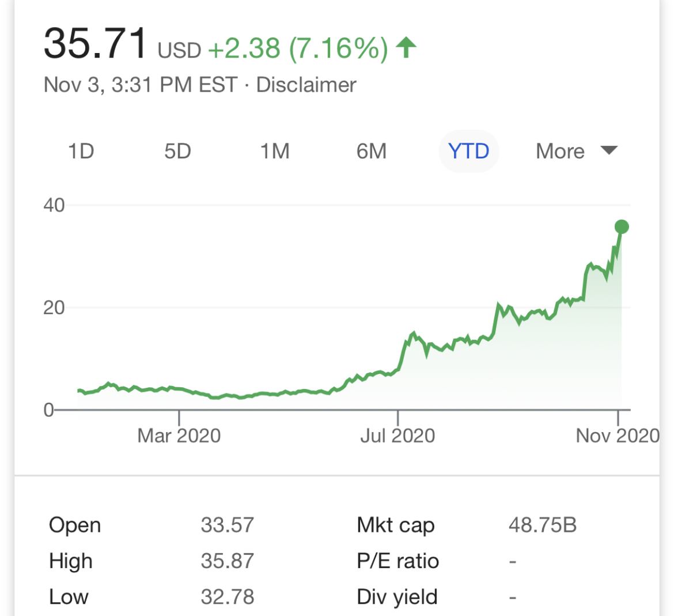The width and height of the screenshot is (674, 616).
Task: Expand the More time range dropdown
Action: (x=576, y=151)
